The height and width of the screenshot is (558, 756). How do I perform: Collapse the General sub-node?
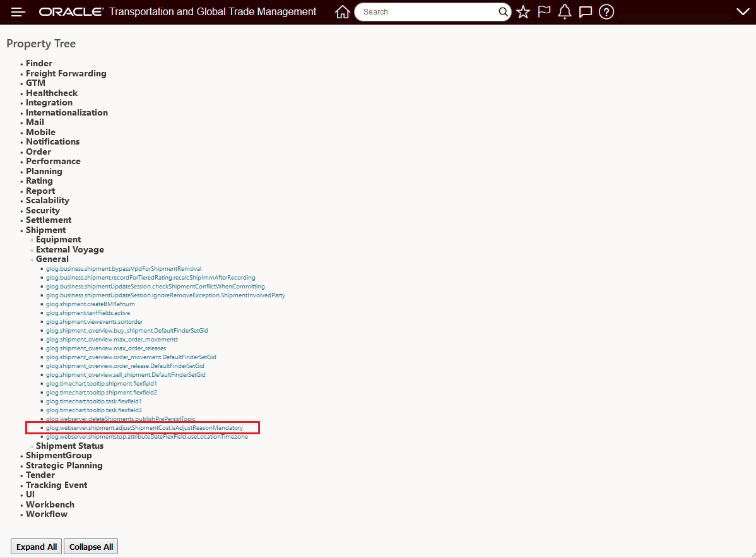[52, 259]
